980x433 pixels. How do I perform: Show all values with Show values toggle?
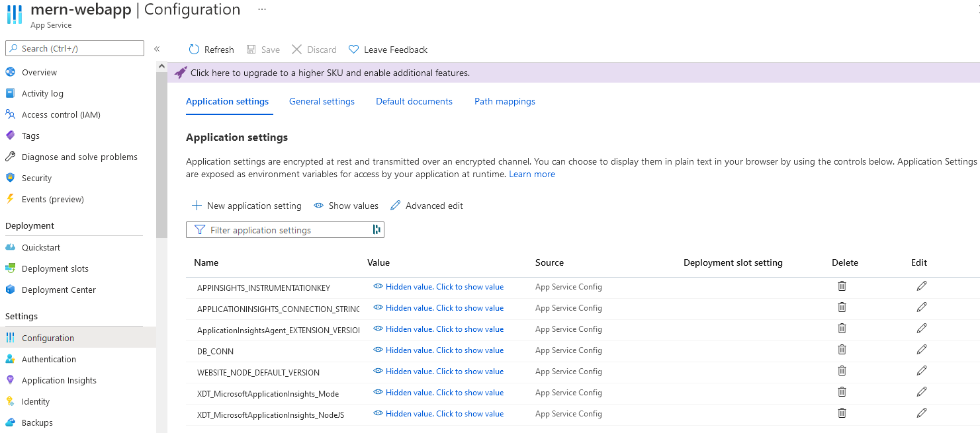(x=346, y=206)
